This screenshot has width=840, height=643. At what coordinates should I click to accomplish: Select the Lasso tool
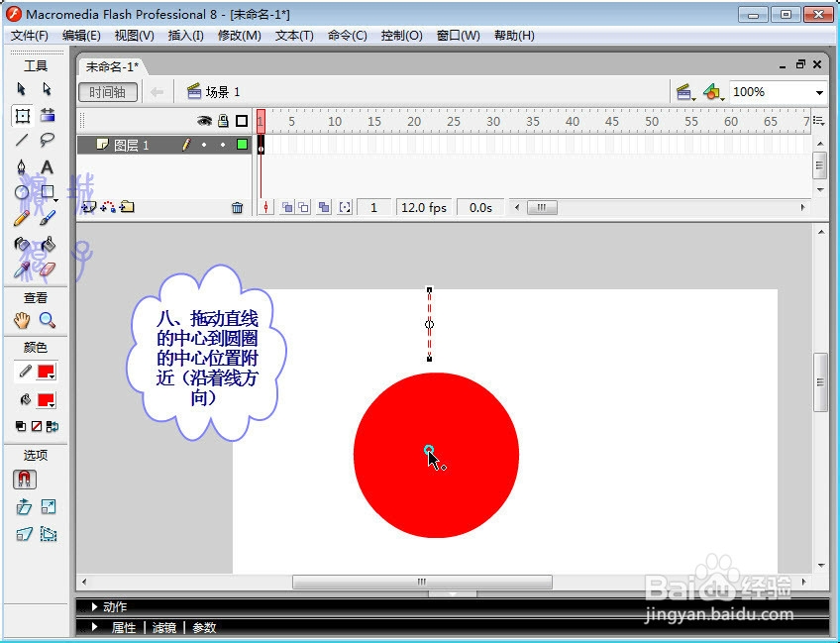(x=48, y=141)
